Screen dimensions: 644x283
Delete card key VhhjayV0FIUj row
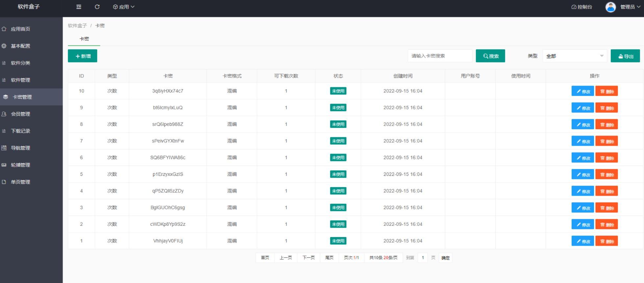tap(606, 241)
